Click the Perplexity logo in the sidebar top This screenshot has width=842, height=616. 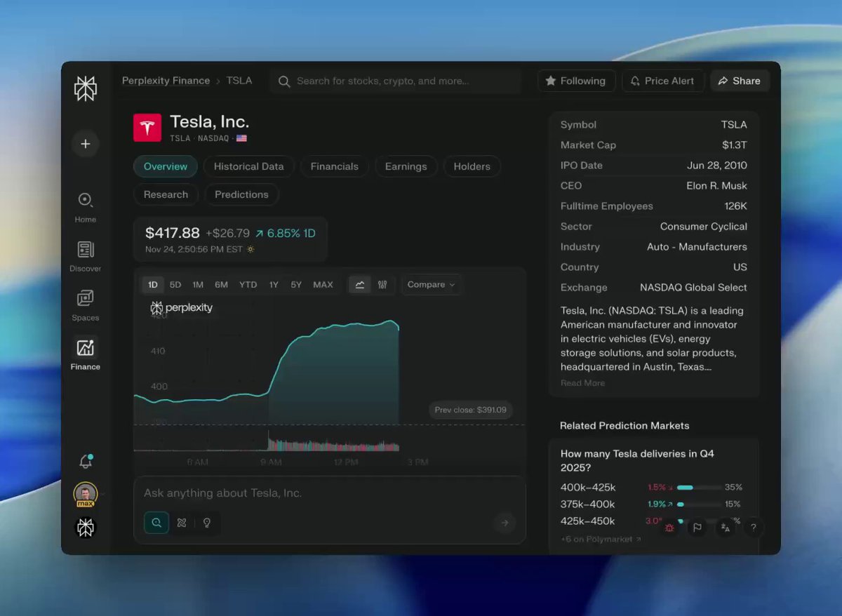coord(85,89)
